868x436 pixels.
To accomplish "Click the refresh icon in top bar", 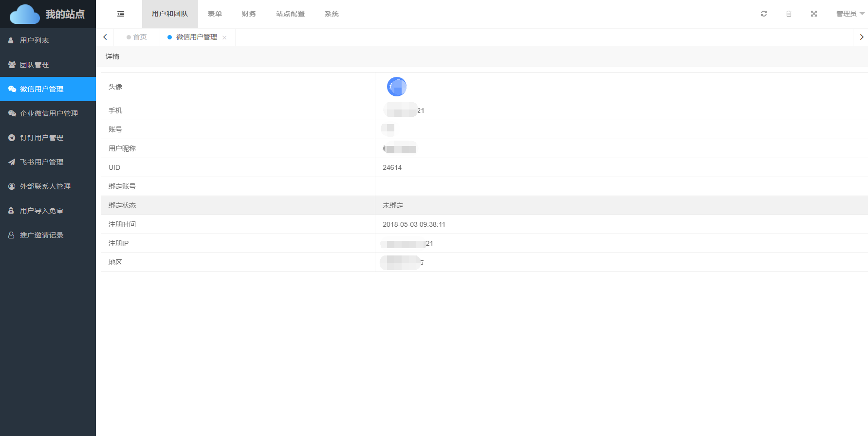I will click(763, 14).
